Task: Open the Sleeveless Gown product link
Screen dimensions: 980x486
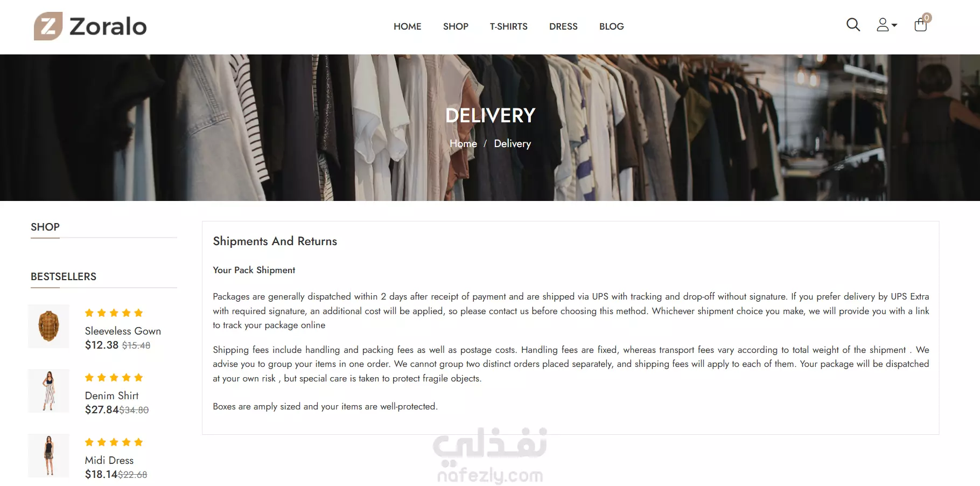Action: tap(123, 331)
